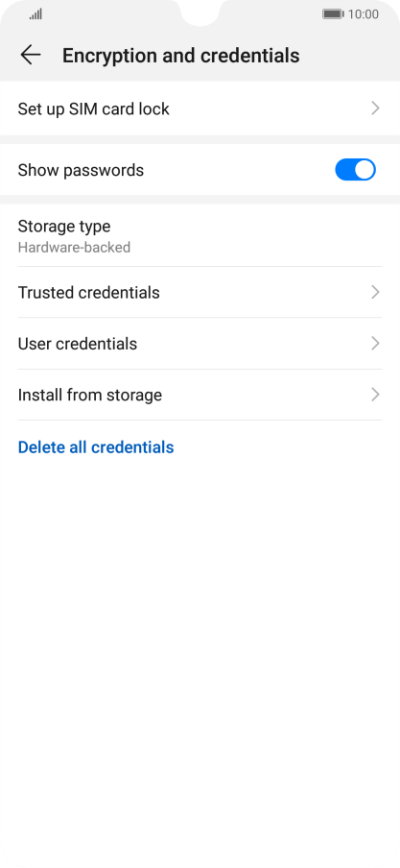Tap the clock showing 10:00

pyautogui.click(x=364, y=14)
